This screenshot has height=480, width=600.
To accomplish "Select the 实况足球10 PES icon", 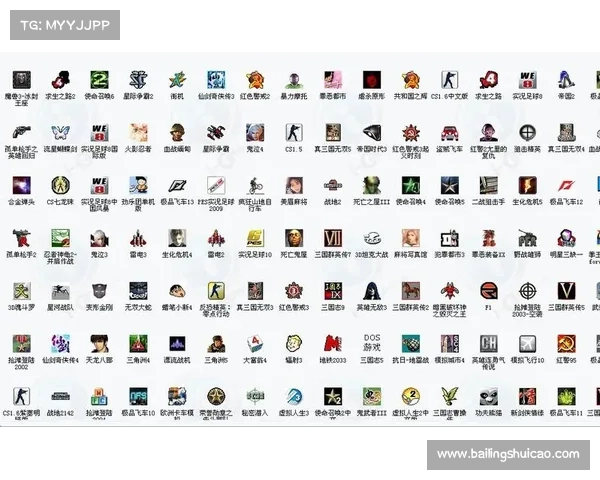I will 255,238.
